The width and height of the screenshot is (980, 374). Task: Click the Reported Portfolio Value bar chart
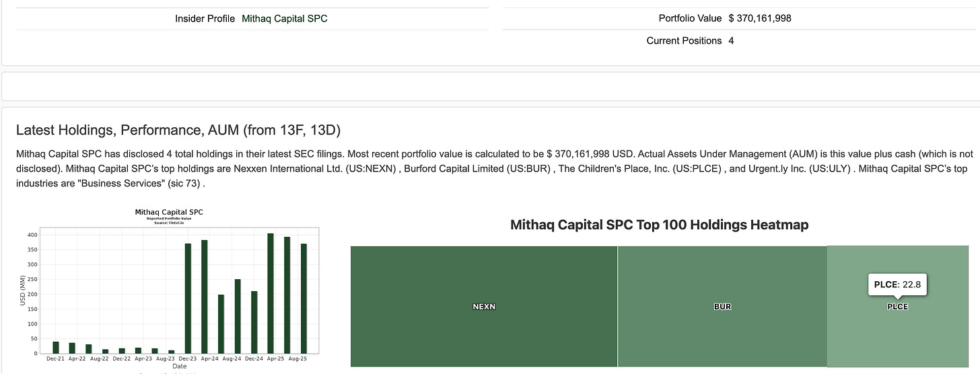[170, 289]
